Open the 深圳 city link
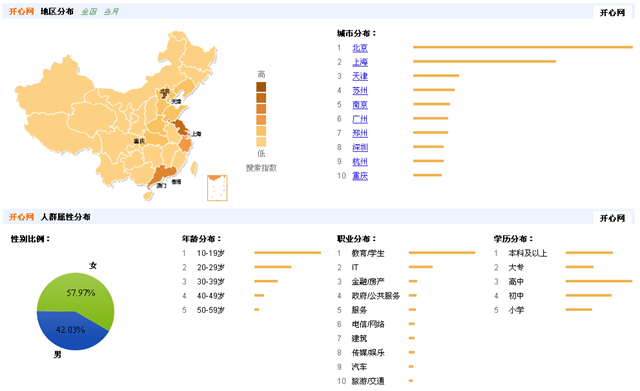The image size is (640, 391). click(360, 147)
